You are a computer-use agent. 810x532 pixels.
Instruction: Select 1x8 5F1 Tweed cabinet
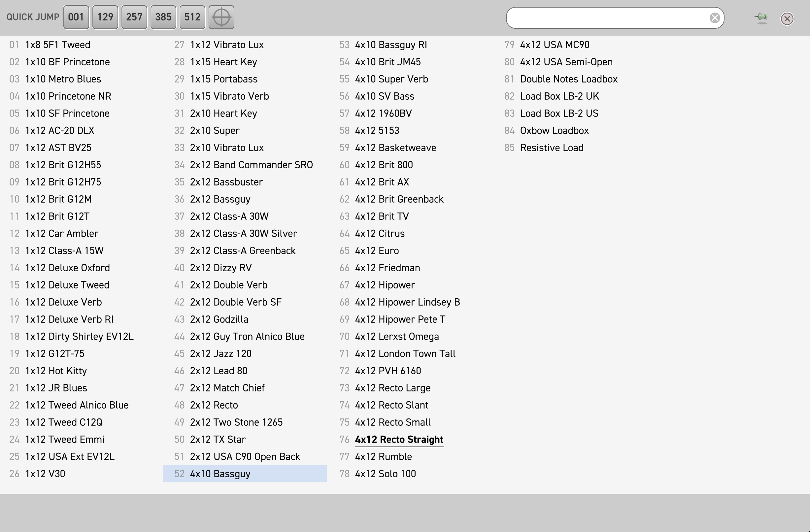pos(58,45)
